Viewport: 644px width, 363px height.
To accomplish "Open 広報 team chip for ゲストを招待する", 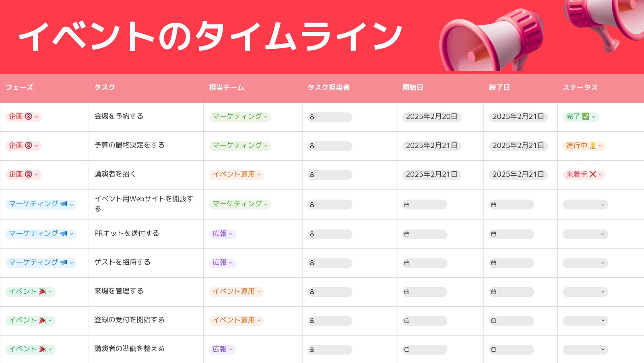I will click(222, 263).
